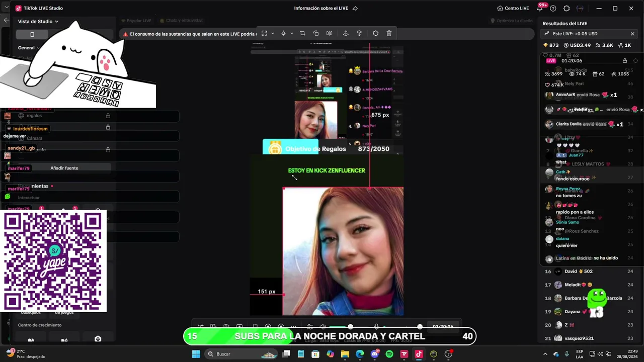This screenshot has width=644, height=362.
Task: Open the dropdown arrow next to fit tool
Action: [x=273, y=33]
